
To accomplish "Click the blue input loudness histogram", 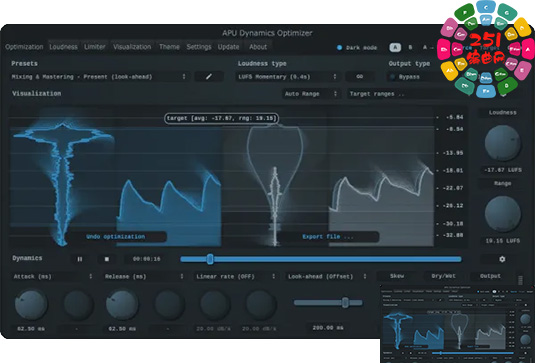I will click(62, 184).
